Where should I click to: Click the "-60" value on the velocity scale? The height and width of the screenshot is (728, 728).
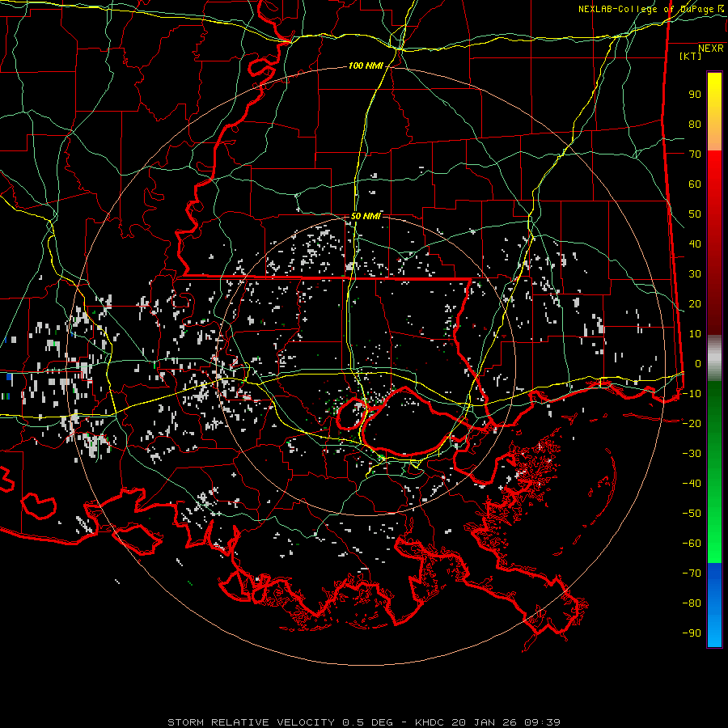692,544
